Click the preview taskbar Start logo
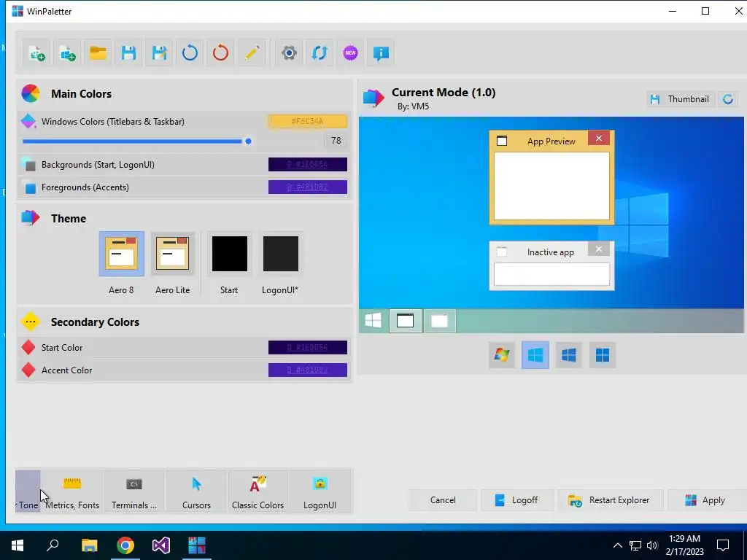This screenshot has width=747, height=560. [x=373, y=321]
